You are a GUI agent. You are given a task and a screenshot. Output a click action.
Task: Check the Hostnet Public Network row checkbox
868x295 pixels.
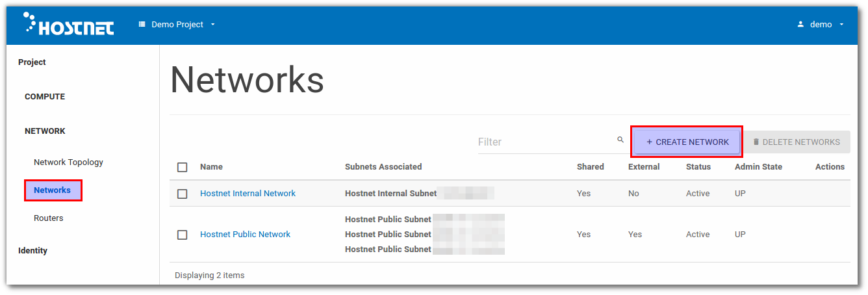[x=183, y=235]
